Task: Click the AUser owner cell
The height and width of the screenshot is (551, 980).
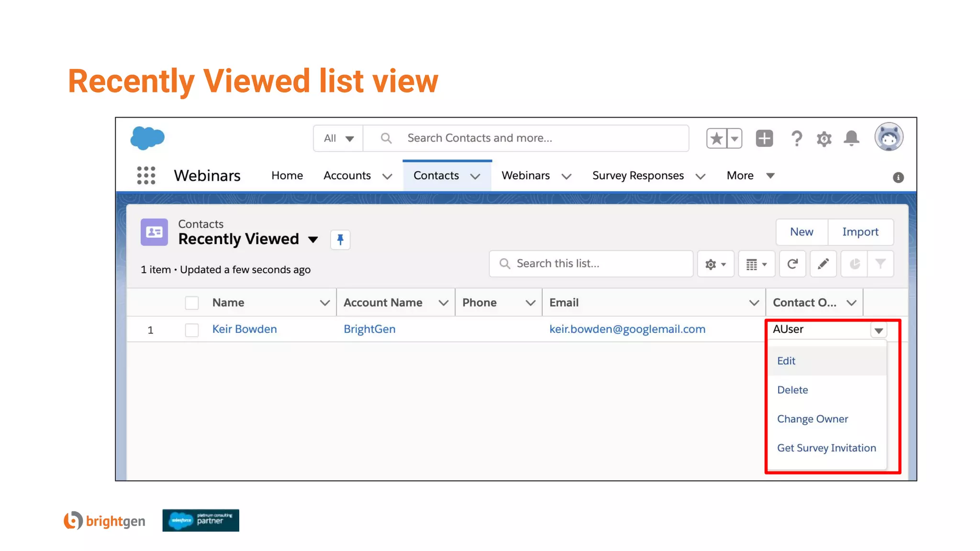Action: 788,329
